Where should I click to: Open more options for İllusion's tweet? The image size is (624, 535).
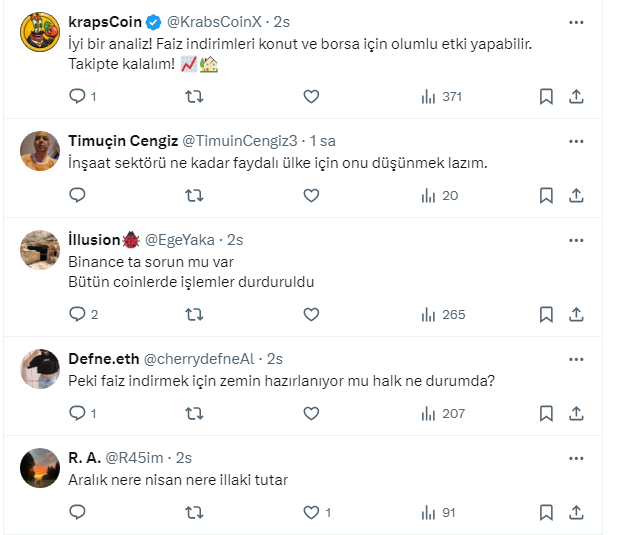click(x=576, y=240)
